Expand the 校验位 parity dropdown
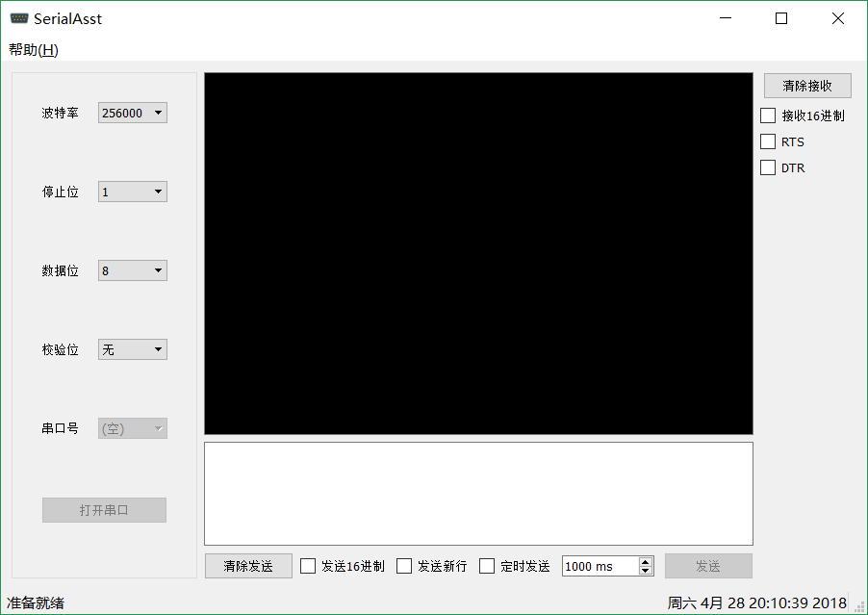 (x=132, y=349)
